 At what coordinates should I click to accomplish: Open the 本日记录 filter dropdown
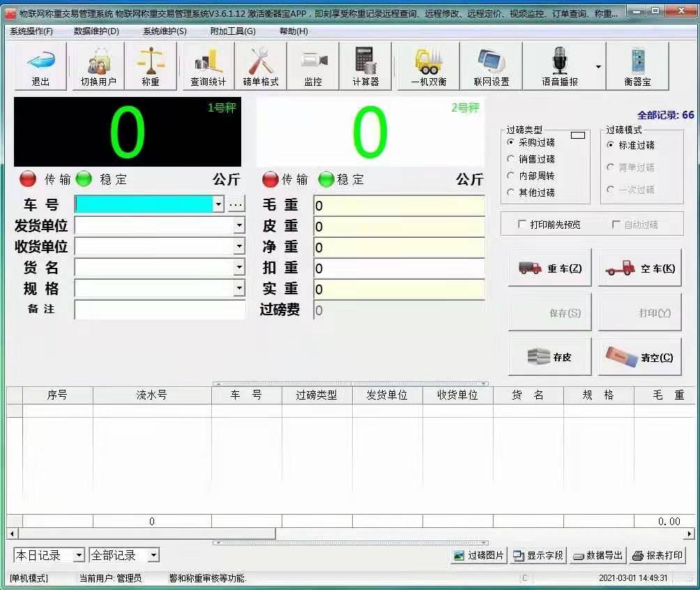point(78,556)
